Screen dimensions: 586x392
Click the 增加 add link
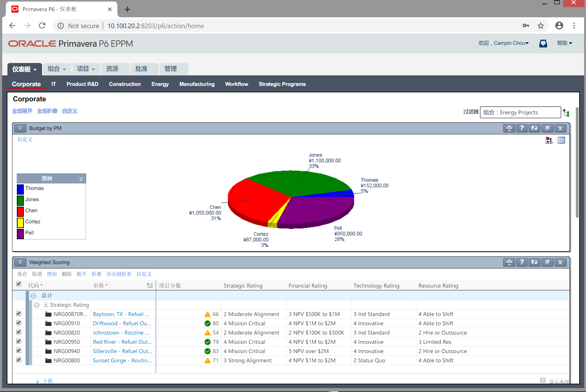[x=52, y=274]
